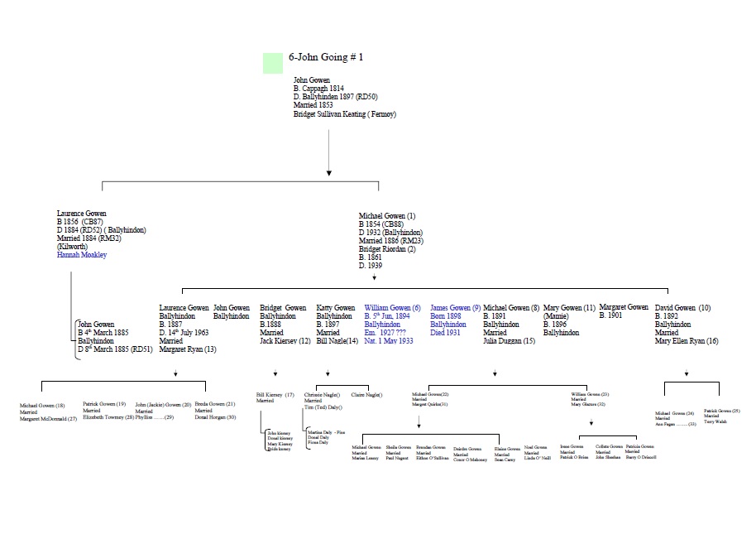Click the name "Patrick Gowen (19)"

pos(104,404)
